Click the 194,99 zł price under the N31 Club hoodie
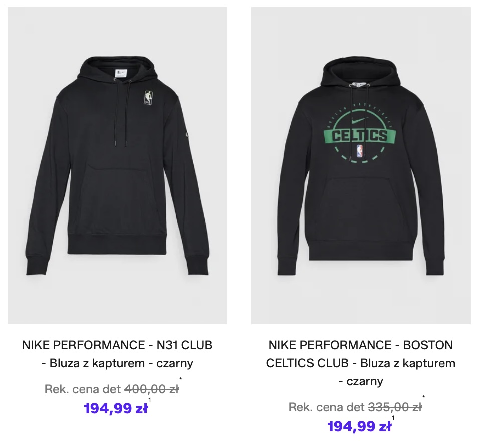 pyautogui.click(x=116, y=408)
